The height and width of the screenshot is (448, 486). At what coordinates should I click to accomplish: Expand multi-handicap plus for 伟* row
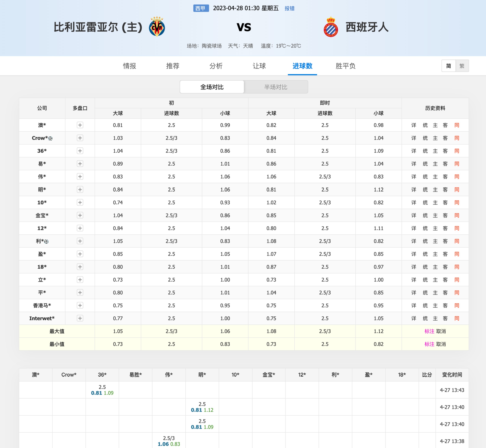80,176
